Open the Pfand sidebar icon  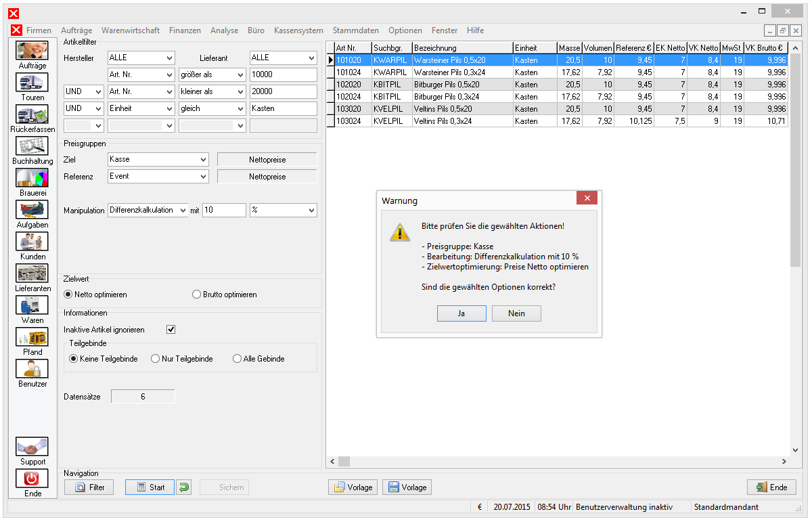point(32,337)
